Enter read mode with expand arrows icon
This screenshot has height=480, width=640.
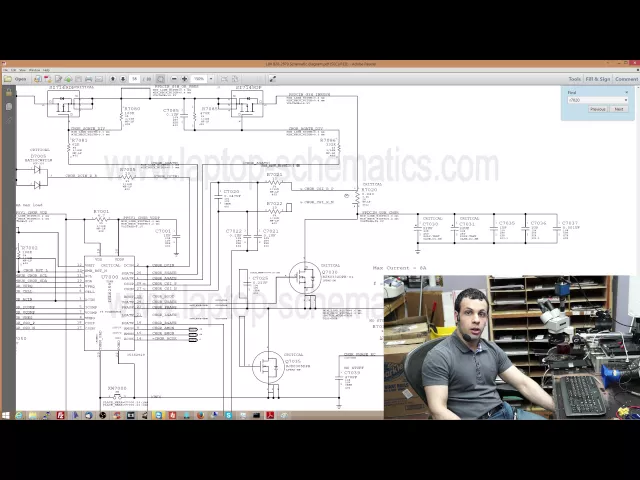pyautogui.click(x=272, y=79)
